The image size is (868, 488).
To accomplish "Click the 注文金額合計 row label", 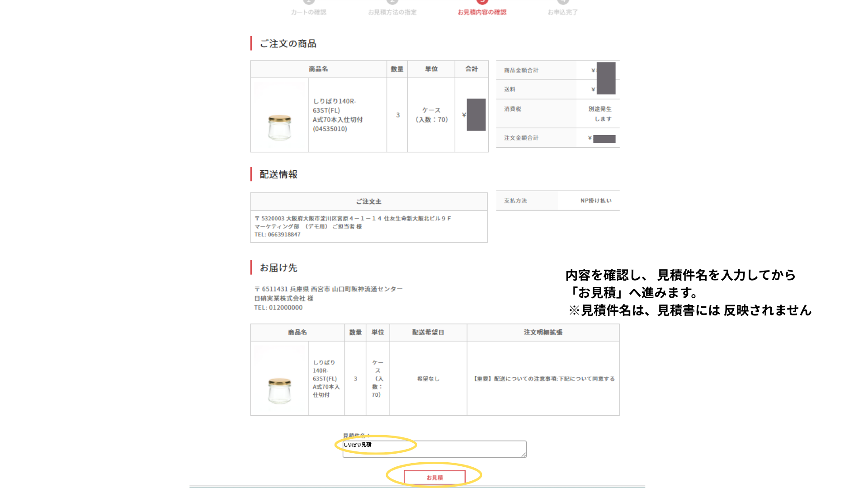I will 521,138.
